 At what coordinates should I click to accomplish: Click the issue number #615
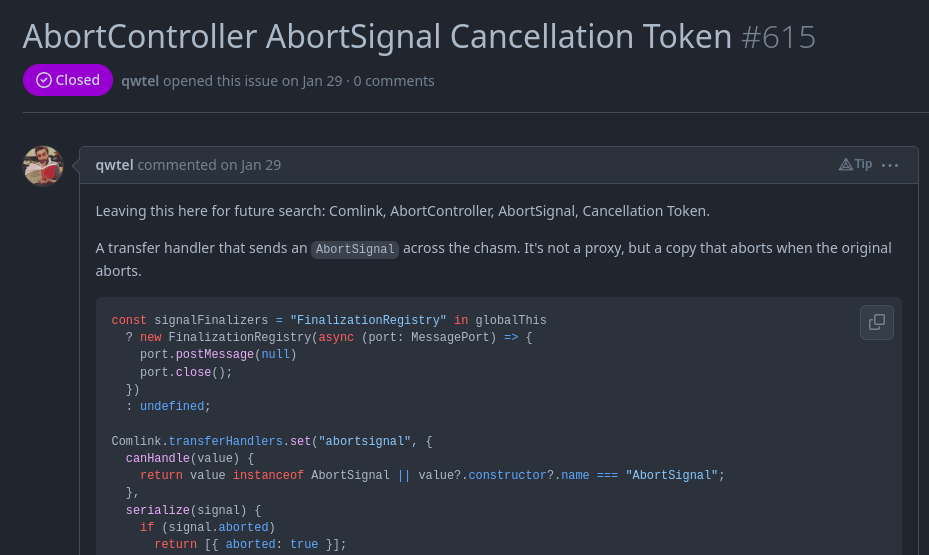pos(779,37)
